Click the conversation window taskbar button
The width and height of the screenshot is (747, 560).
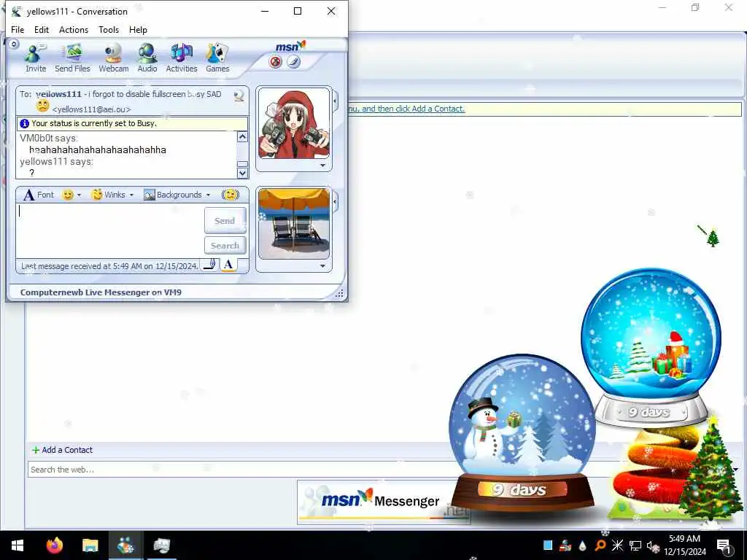pos(161,545)
